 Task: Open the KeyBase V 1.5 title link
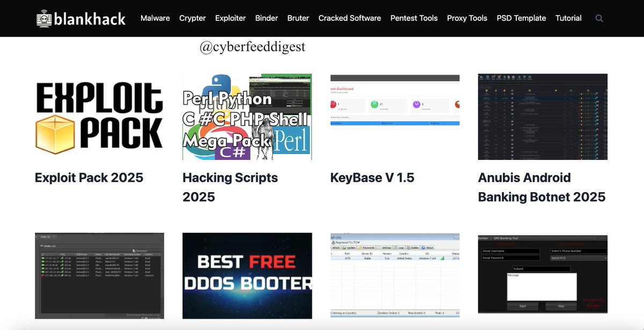pos(372,178)
